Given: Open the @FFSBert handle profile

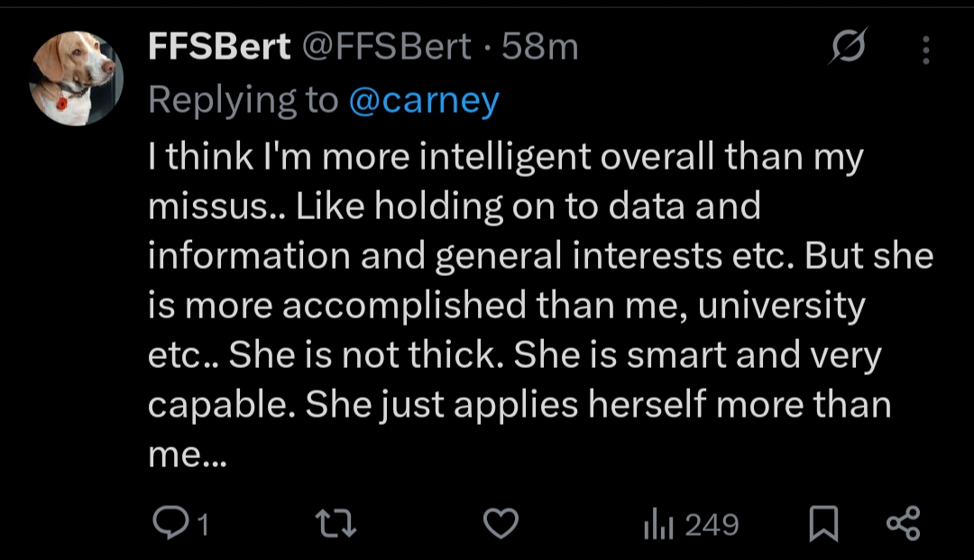Looking at the screenshot, I should coord(385,47).
